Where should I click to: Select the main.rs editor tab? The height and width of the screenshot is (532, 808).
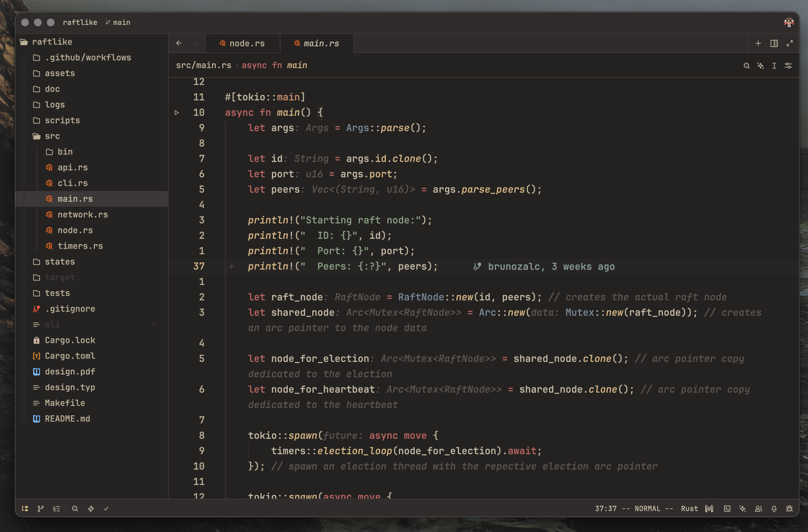(317, 44)
